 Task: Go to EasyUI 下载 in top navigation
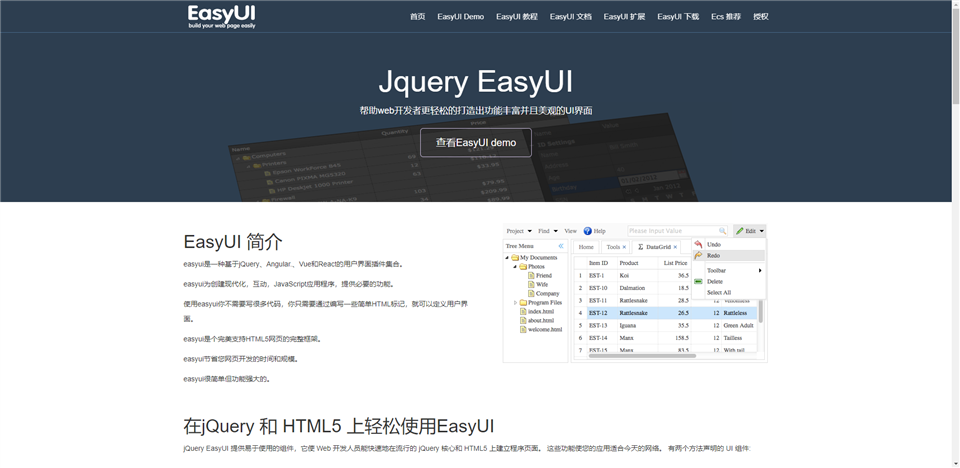tap(678, 17)
